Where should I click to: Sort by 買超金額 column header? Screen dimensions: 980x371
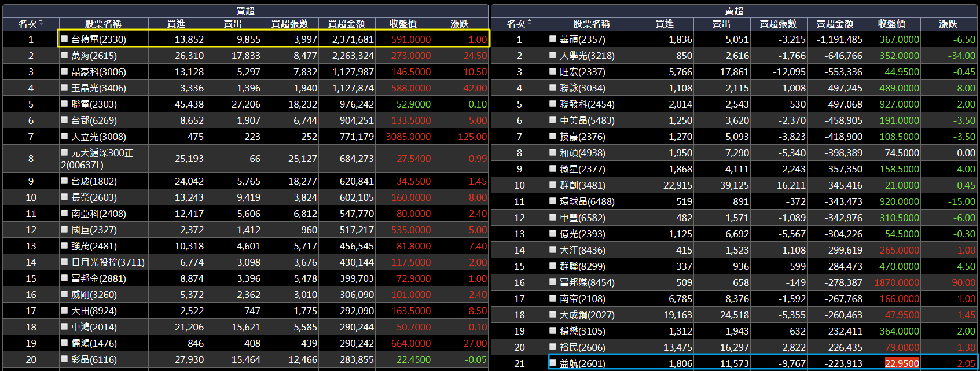[x=346, y=24]
